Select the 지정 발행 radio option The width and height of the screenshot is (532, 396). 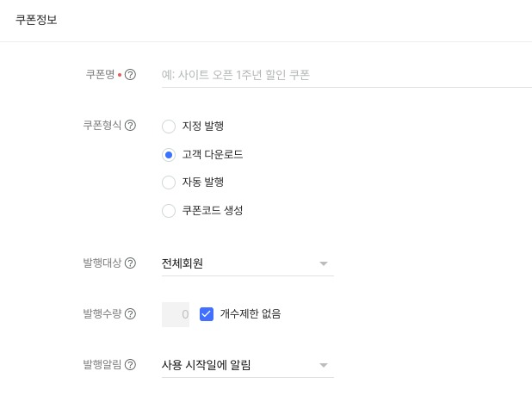169,127
